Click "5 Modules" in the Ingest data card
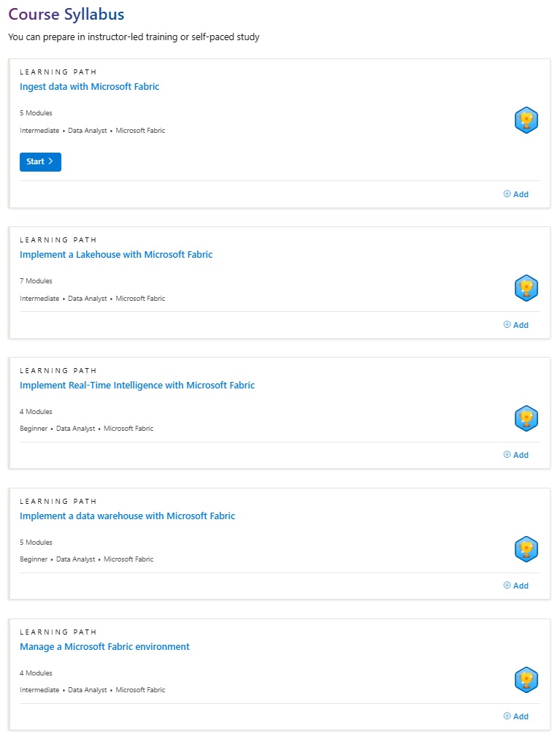 pyautogui.click(x=36, y=113)
